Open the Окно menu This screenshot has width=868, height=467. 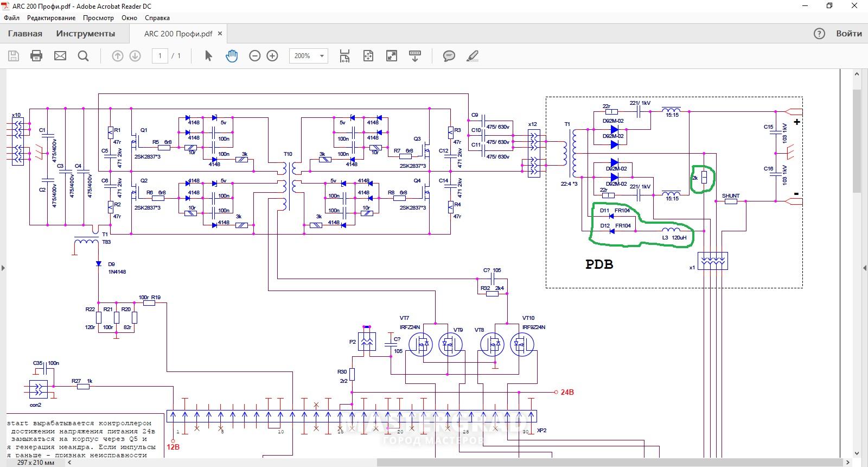(x=129, y=18)
